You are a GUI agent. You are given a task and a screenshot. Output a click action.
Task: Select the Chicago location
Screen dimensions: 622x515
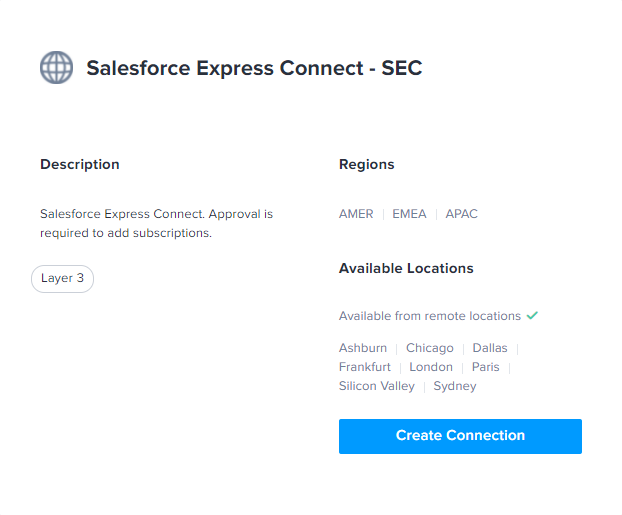click(430, 348)
